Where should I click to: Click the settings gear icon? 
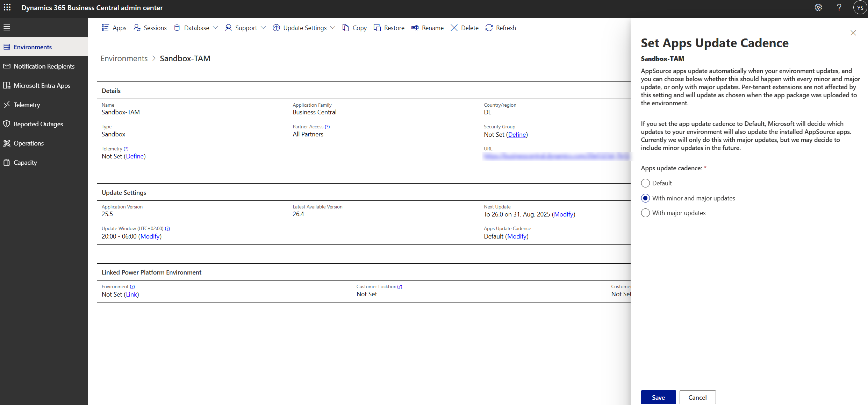pyautogui.click(x=818, y=7)
